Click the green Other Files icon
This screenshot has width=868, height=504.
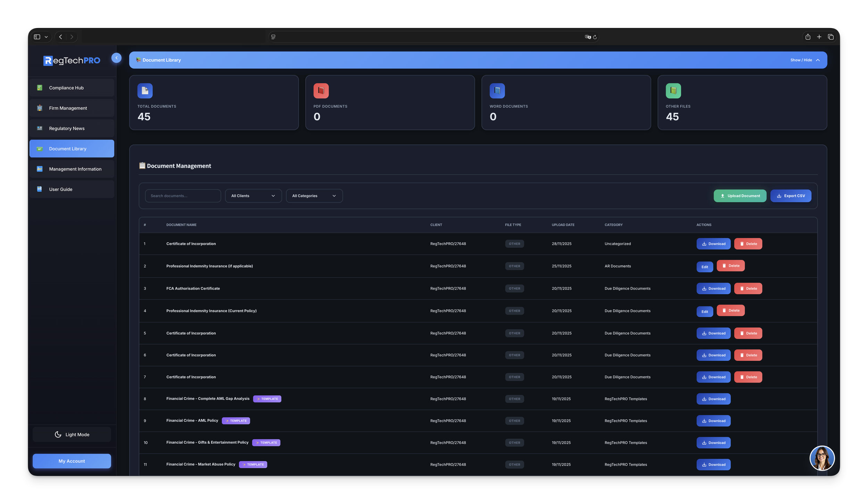[x=673, y=91]
